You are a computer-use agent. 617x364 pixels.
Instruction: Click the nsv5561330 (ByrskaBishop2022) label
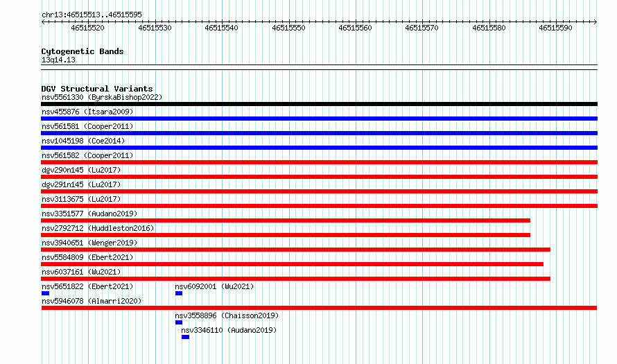[x=102, y=97]
